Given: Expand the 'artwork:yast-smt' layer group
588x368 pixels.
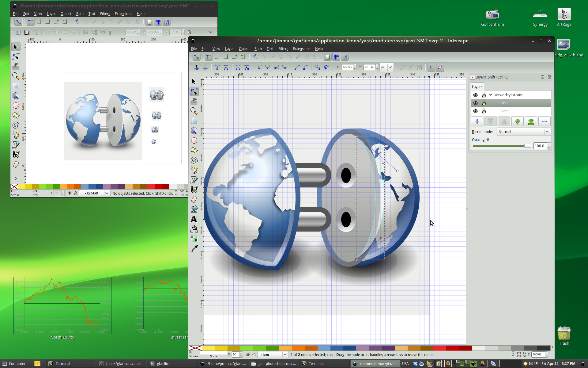Looking at the screenshot, I should (x=490, y=94).
